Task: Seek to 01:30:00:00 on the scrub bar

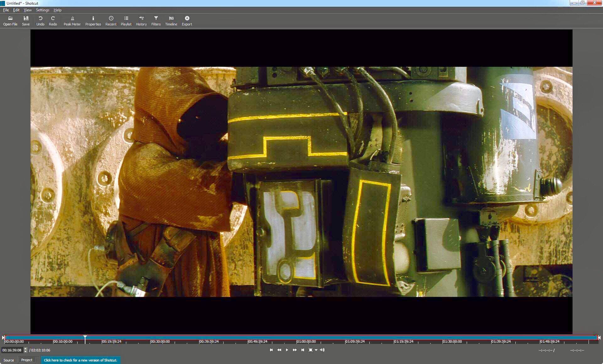Action: coord(452,341)
